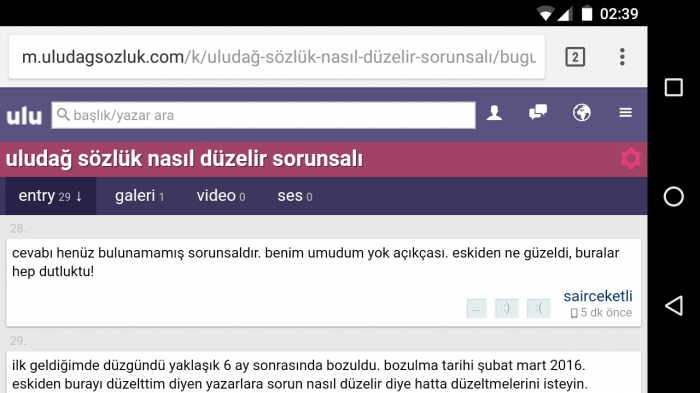Tap the clock showing 02:39

coord(619,14)
